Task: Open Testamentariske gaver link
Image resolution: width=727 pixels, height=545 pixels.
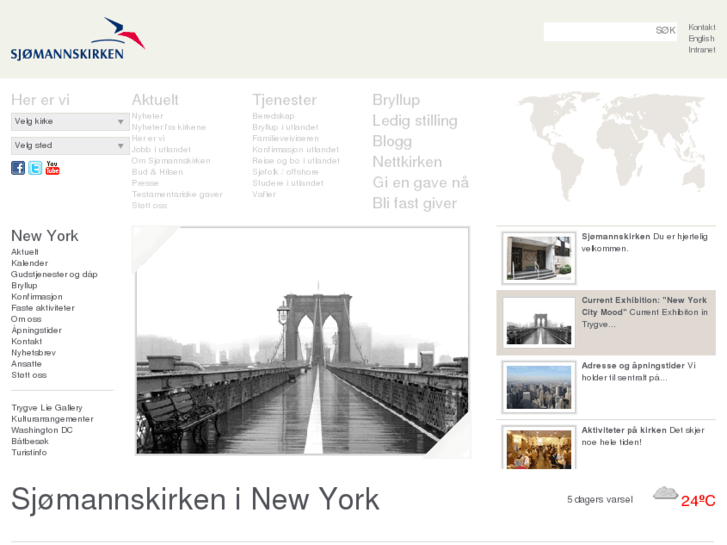Action: click(x=177, y=194)
